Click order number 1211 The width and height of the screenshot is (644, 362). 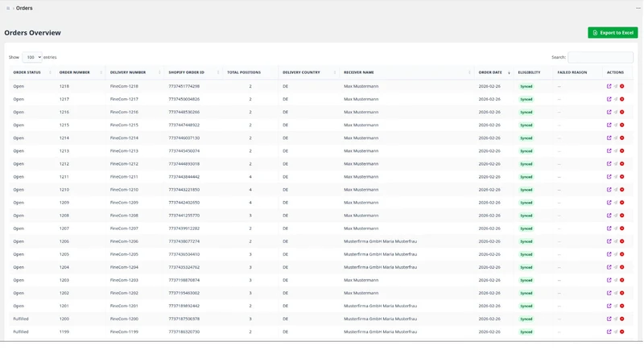click(x=64, y=176)
